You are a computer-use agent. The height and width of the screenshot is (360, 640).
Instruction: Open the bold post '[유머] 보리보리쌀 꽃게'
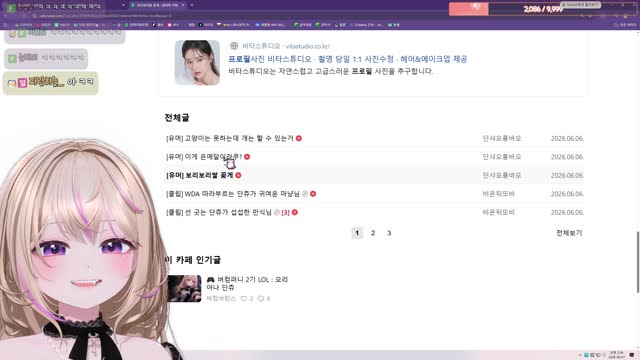coord(200,175)
